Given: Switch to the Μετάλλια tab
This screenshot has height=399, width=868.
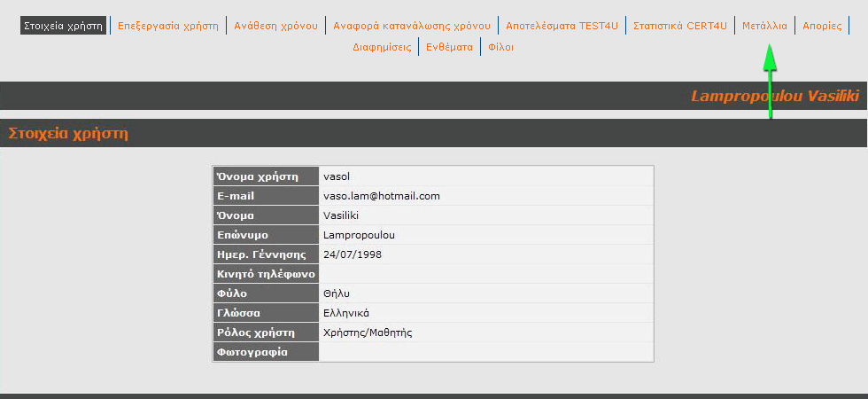Looking at the screenshot, I should pos(764,26).
